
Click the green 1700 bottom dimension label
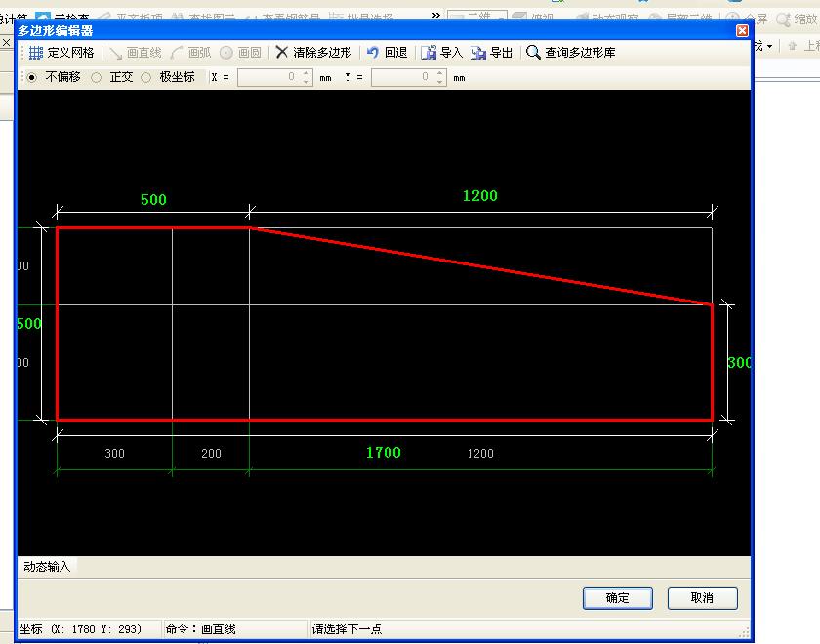[384, 452]
